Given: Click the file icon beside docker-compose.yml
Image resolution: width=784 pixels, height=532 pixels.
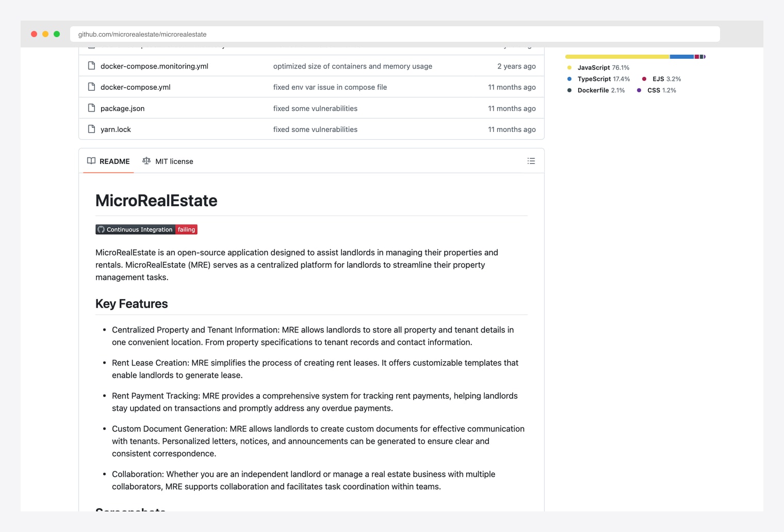Looking at the screenshot, I should point(91,87).
